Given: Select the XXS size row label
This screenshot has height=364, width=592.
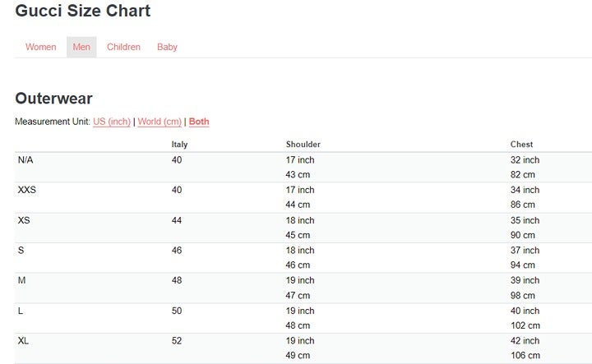Looking at the screenshot, I should (28, 190).
